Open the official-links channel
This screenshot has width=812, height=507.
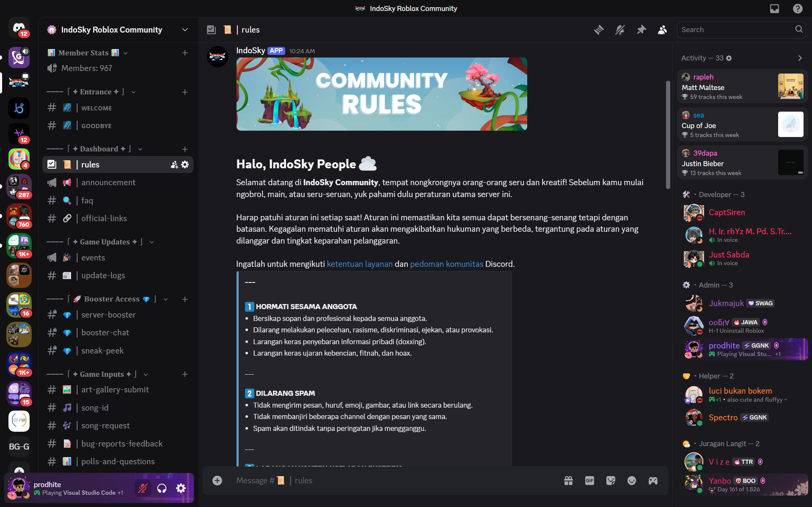118,218
